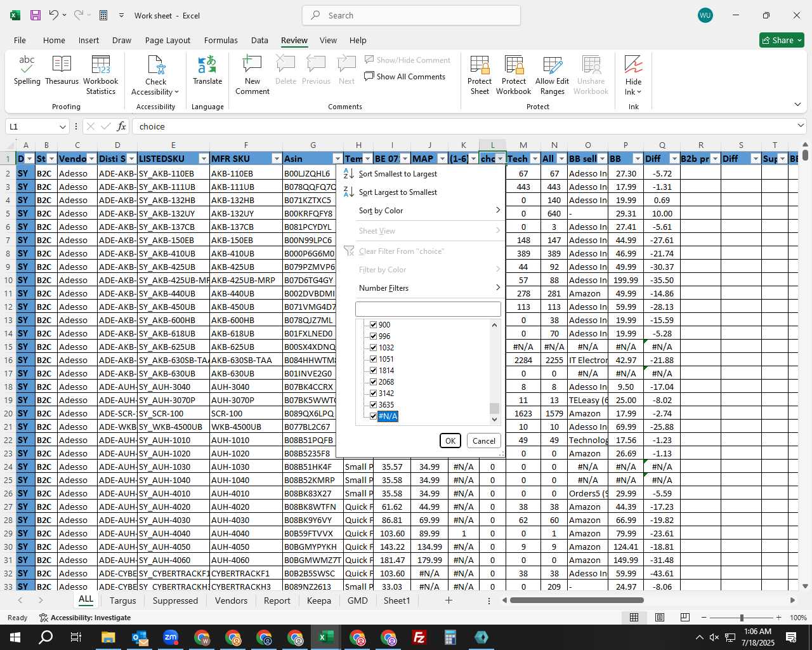812x650 pixels.
Task: Click the Insert Function fx icon
Action: (121, 126)
